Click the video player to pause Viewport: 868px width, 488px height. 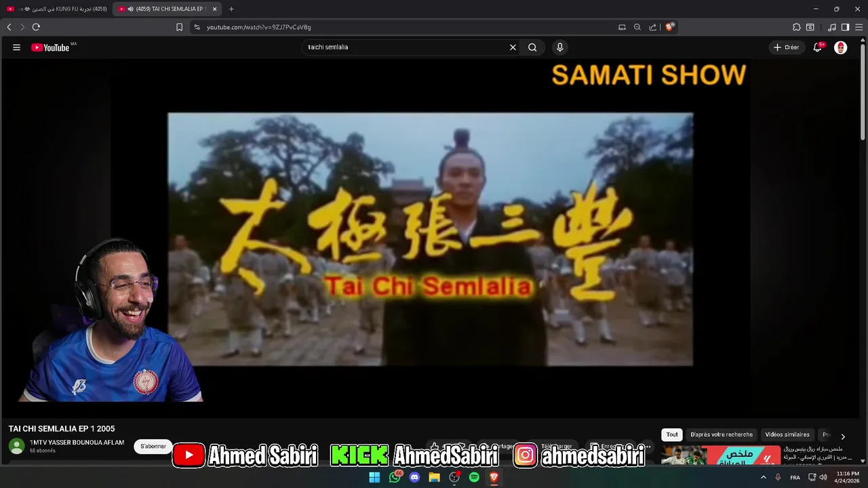[x=431, y=239]
